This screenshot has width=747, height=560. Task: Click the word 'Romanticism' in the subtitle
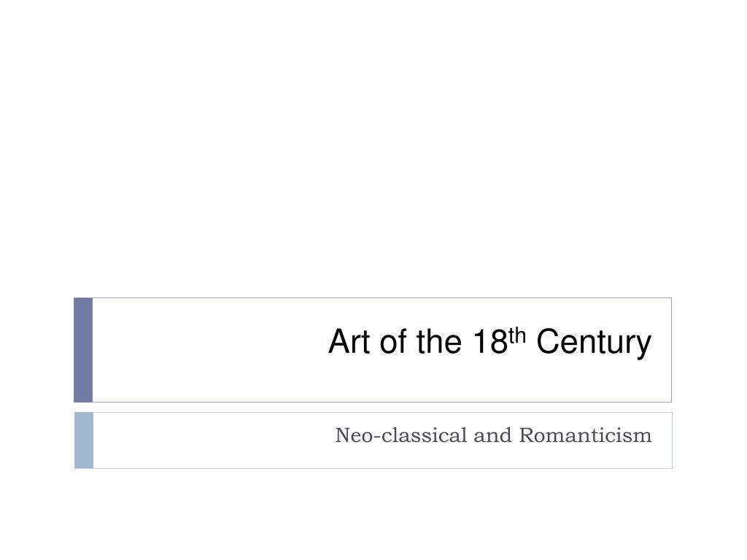(x=586, y=435)
